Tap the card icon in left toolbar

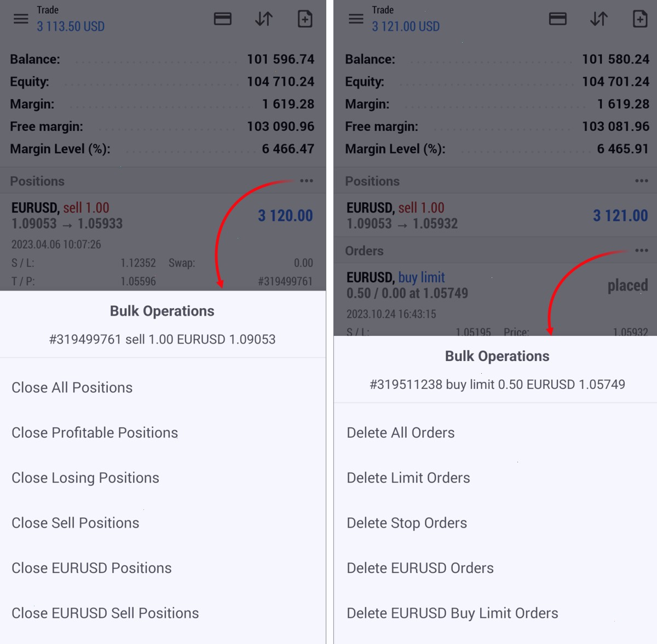(x=222, y=19)
